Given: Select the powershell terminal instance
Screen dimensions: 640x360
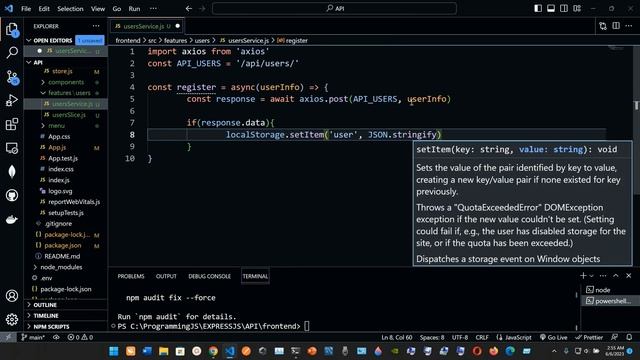Looking at the screenshot, I should point(610,301).
